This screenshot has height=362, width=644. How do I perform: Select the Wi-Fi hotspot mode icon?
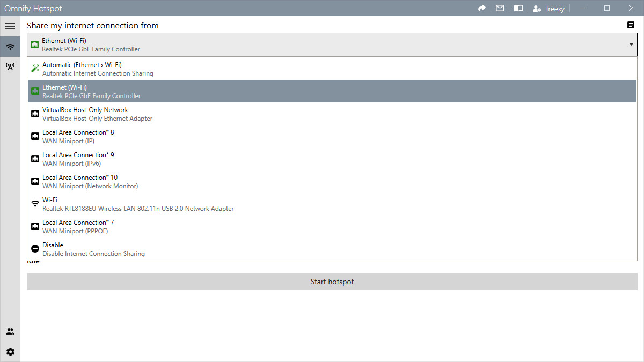pos(10,46)
